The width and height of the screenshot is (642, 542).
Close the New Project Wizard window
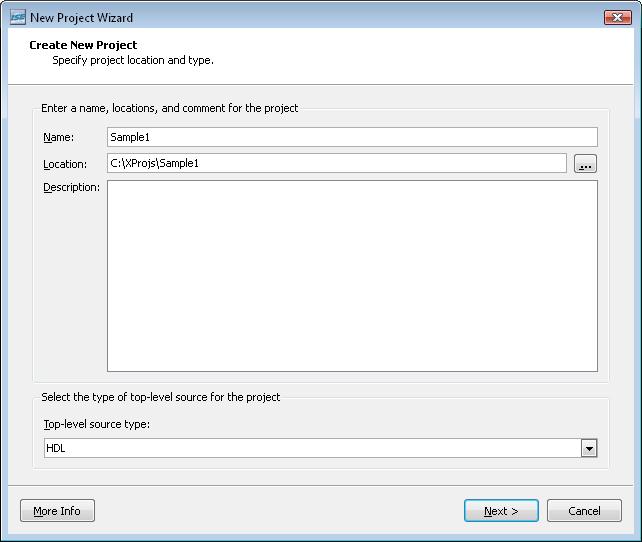pyautogui.click(x=616, y=17)
